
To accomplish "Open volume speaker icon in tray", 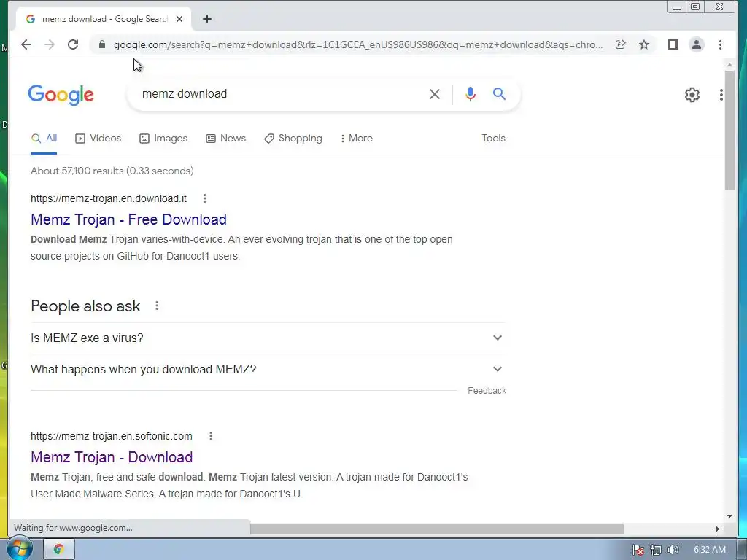I will tap(673, 550).
